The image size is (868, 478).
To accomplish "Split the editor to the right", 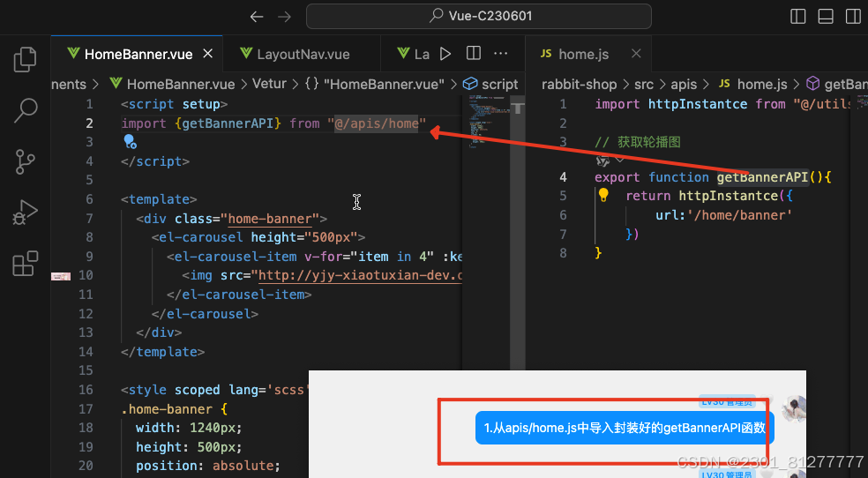I will [474, 53].
